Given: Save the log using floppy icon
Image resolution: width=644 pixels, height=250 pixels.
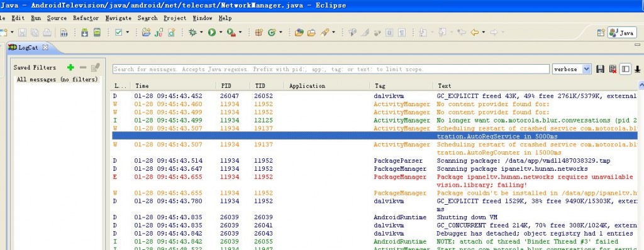Looking at the screenshot, I should click(x=601, y=69).
